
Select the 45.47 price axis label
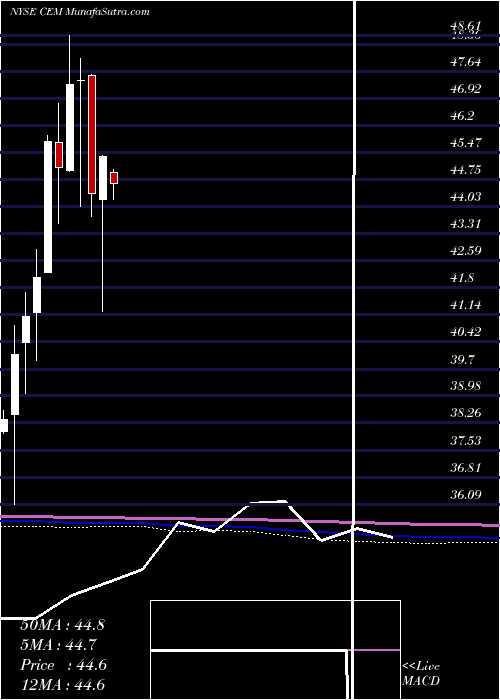[465, 143]
